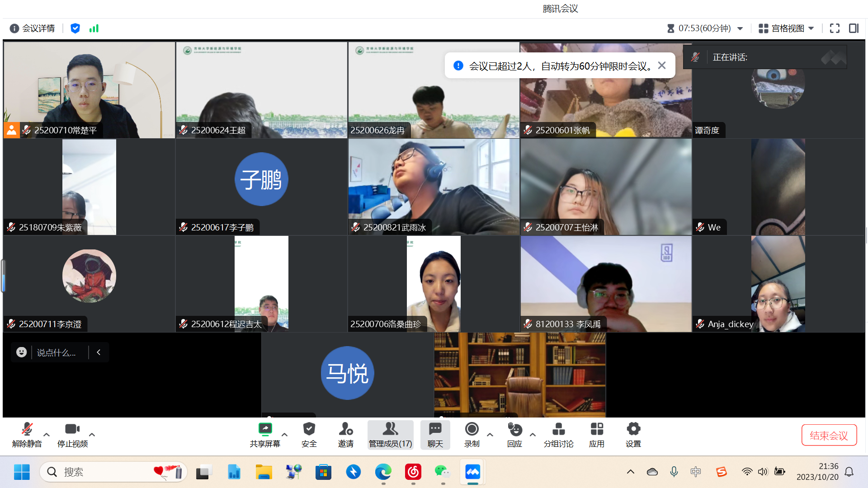Open the Apps (应用) icon

597,429
